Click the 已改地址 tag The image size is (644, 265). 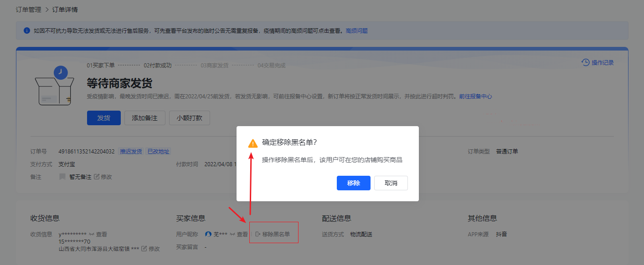pyautogui.click(x=158, y=152)
